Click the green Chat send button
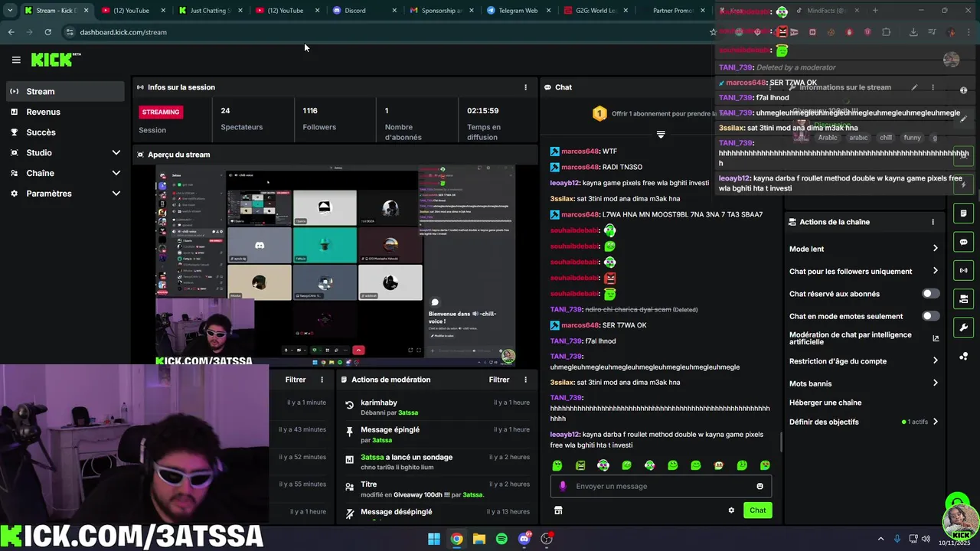Screen dimensions: 980x551 757,510
